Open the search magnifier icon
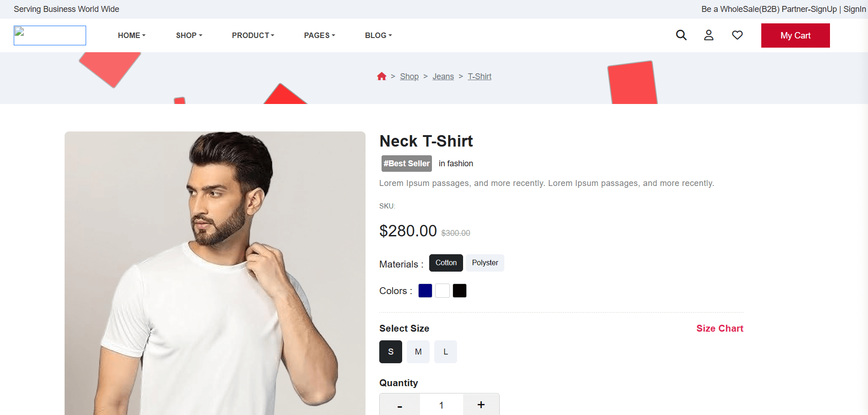This screenshot has height=415, width=868. pos(681,35)
